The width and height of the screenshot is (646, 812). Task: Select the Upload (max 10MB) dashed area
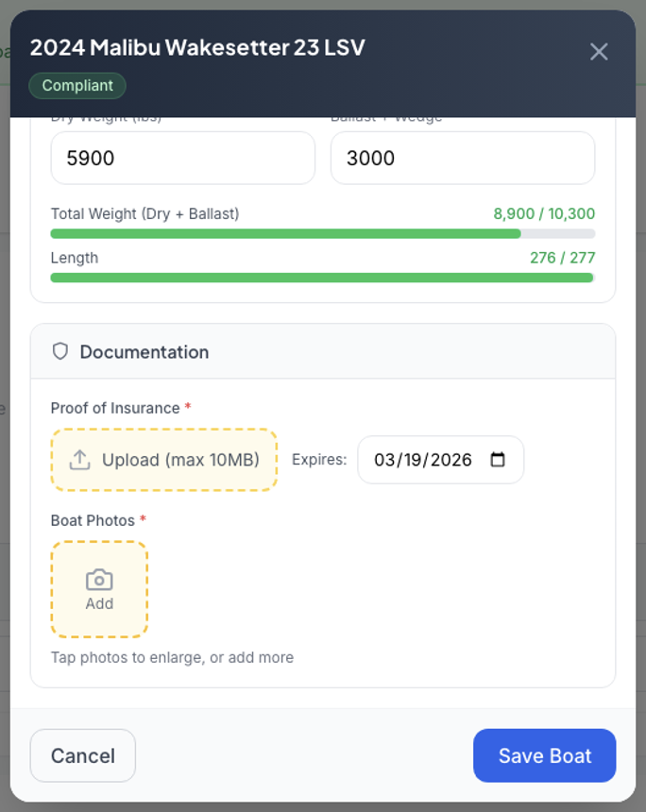click(x=163, y=460)
